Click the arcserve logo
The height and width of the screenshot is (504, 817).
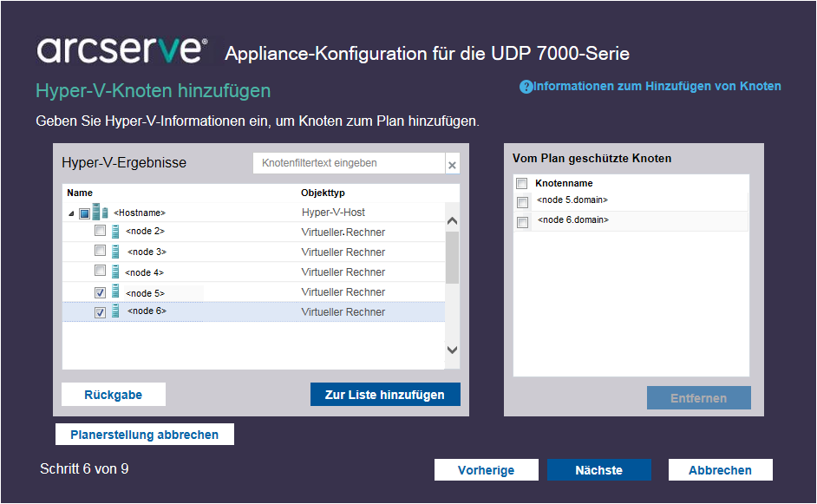[x=122, y=50]
